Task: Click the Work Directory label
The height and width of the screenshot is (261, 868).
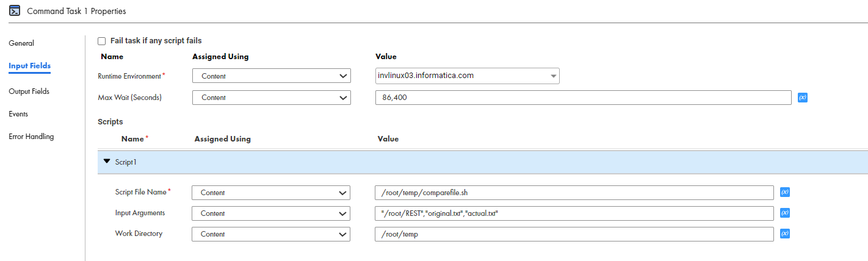Action: tap(139, 234)
